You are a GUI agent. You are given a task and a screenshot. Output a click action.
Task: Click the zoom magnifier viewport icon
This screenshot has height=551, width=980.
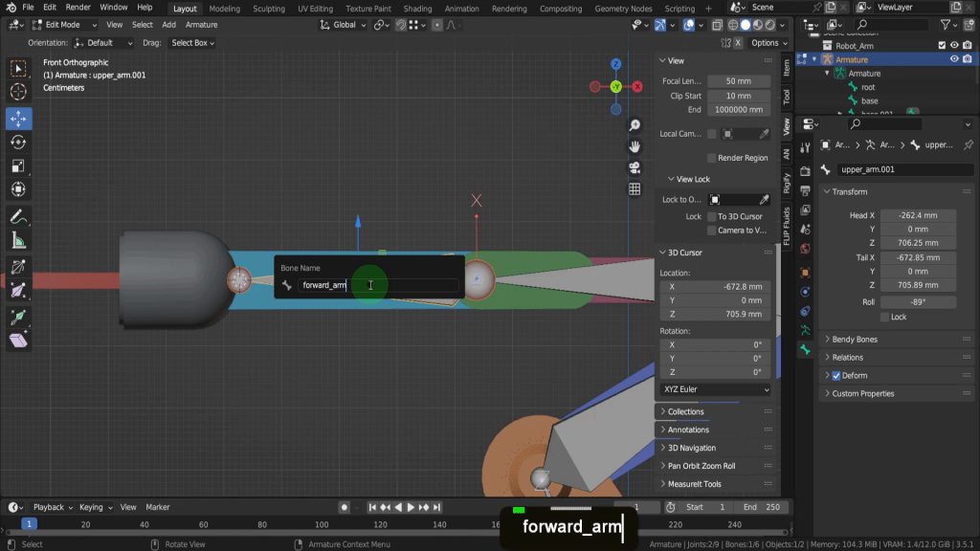pyautogui.click(x=635, y=126)
